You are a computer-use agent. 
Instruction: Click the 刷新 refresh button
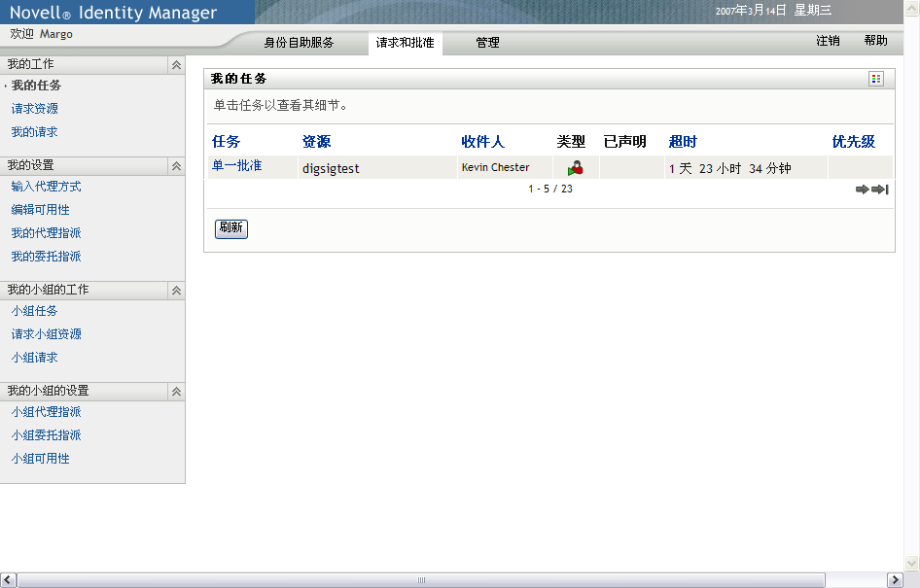[x=231, y=228]
